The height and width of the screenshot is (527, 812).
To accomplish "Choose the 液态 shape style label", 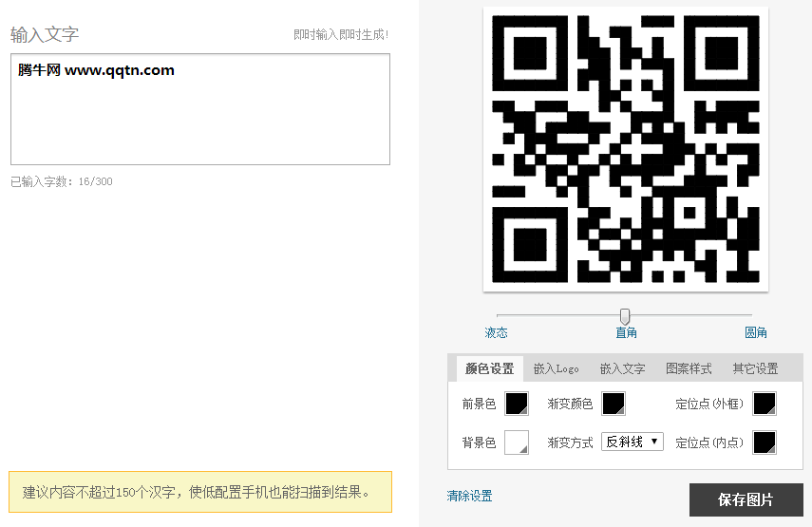I will (x=496, y=332).
